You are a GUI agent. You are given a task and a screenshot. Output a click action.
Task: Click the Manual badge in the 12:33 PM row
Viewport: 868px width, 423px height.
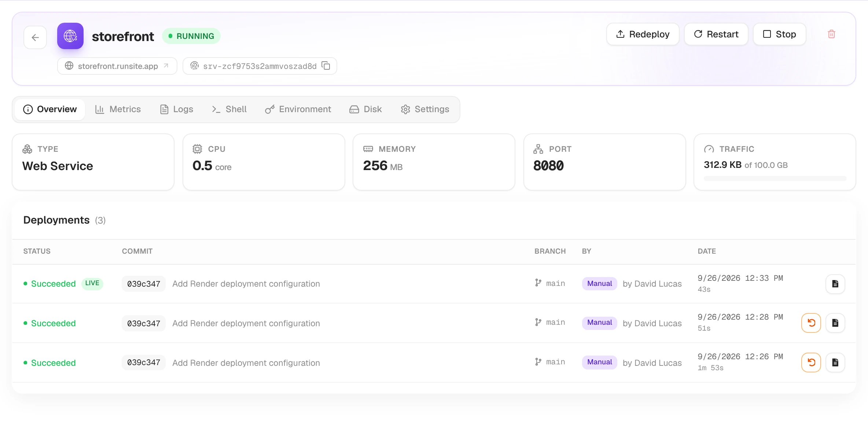pyautogui.click(x=599, y=283)
